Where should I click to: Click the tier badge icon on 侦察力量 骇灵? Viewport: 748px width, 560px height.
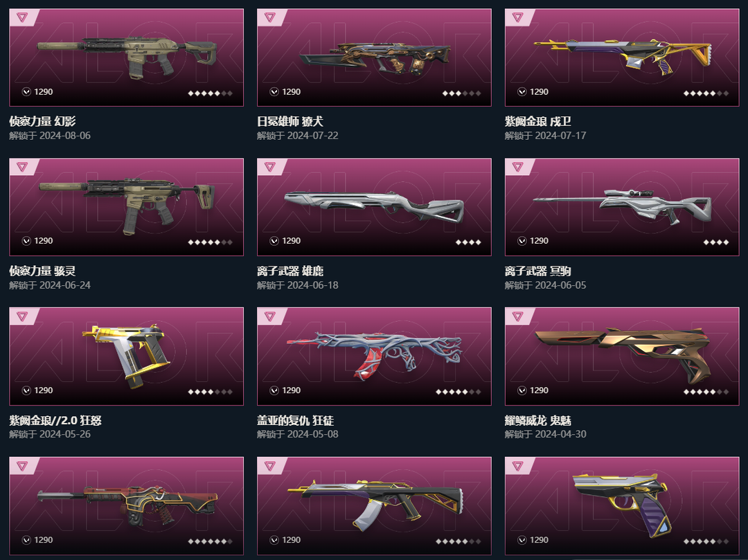(22, 167)
